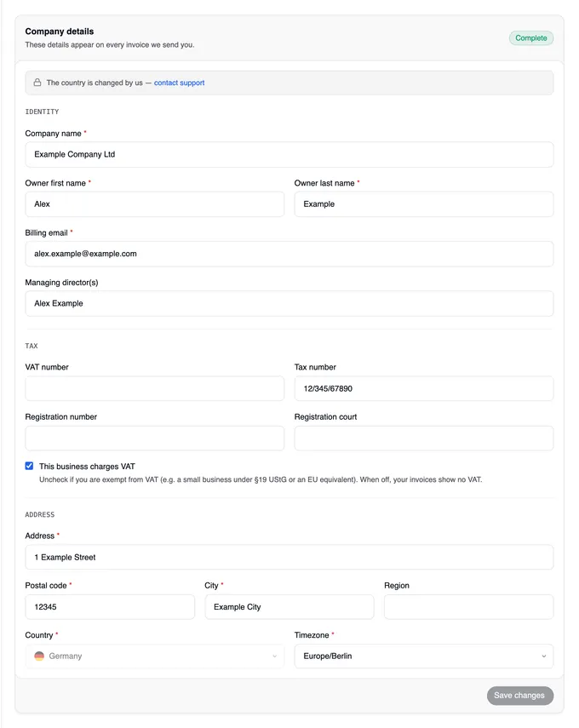Click the City field

pyautogui.click(x=289, y=607)
